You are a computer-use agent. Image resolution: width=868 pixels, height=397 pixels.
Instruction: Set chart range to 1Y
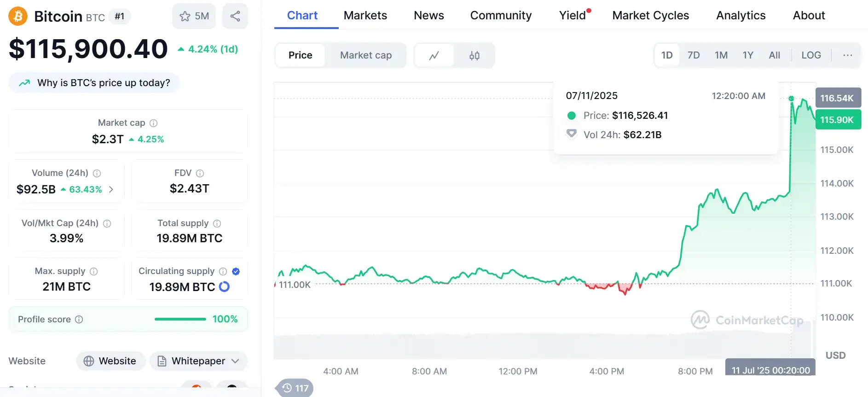tap(748, 55)
